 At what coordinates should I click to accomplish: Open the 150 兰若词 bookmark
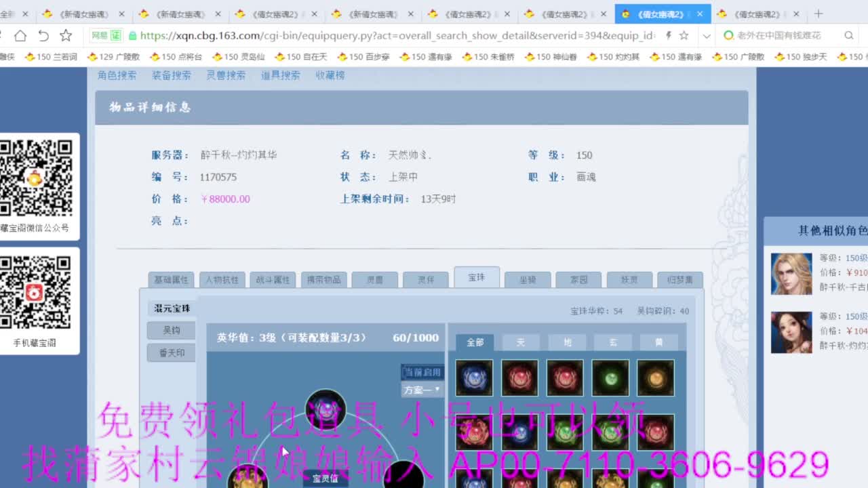(x=51, y=57)
